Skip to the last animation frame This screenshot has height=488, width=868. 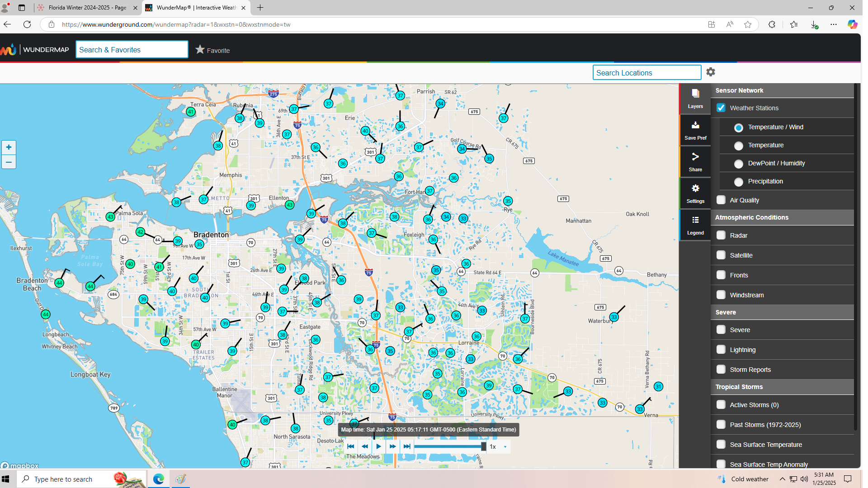click(407, 446)
